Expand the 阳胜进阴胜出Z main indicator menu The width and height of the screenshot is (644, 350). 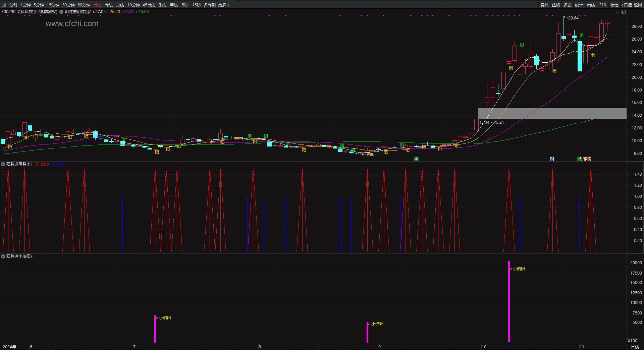61,12
